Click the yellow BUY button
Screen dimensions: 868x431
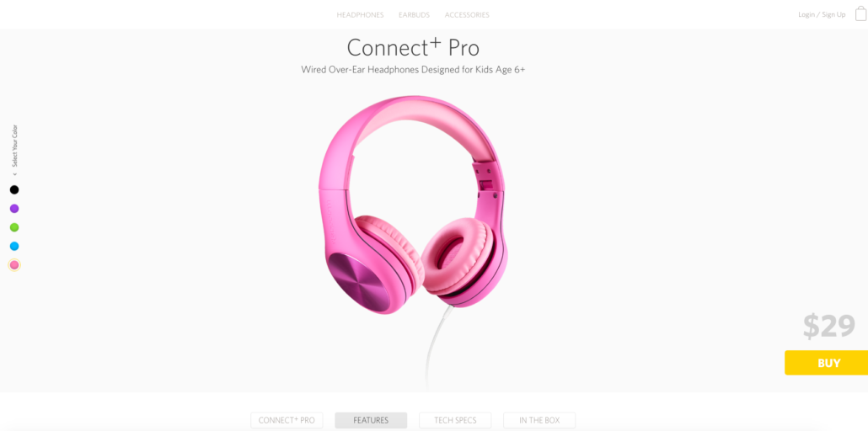pyautogui.click(x=827, y=363)
